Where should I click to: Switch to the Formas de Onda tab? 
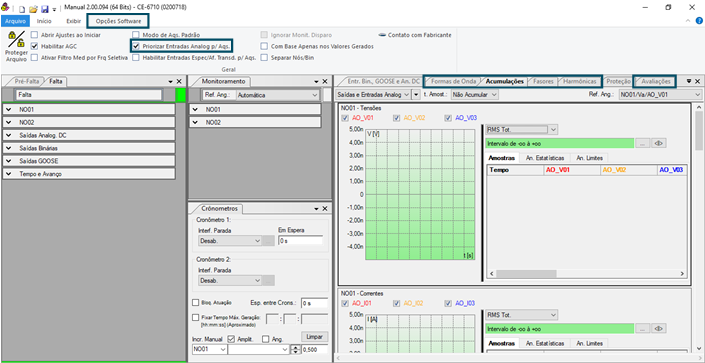pos(453,81)
